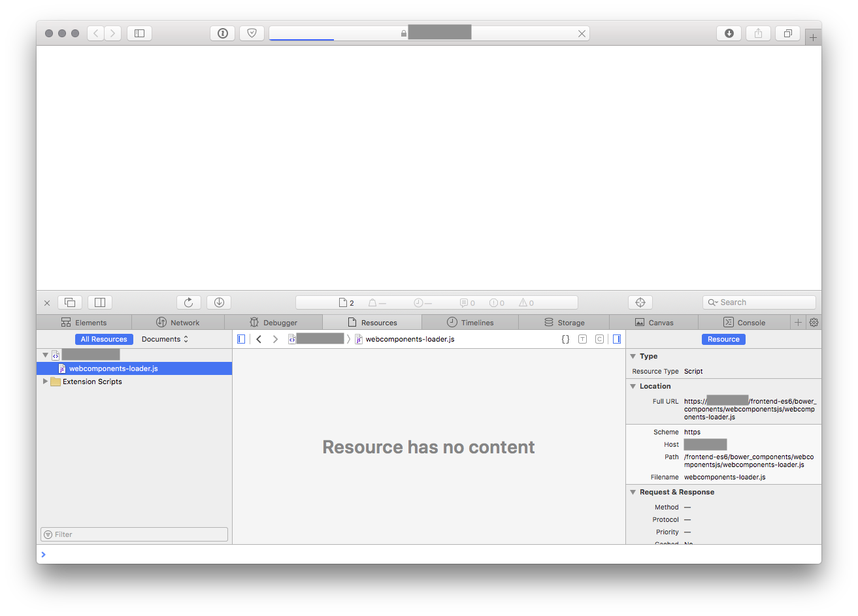Image resolution: width=858 pixels, height=616 pixels.
Task: Click the All Resources filter button
Action: point(103,339)
